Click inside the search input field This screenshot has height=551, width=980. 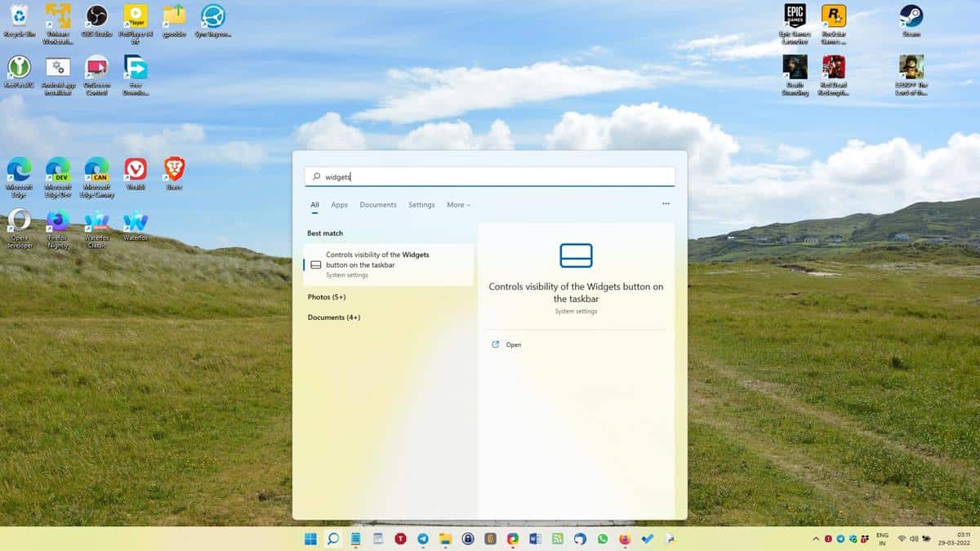point(490,176)
